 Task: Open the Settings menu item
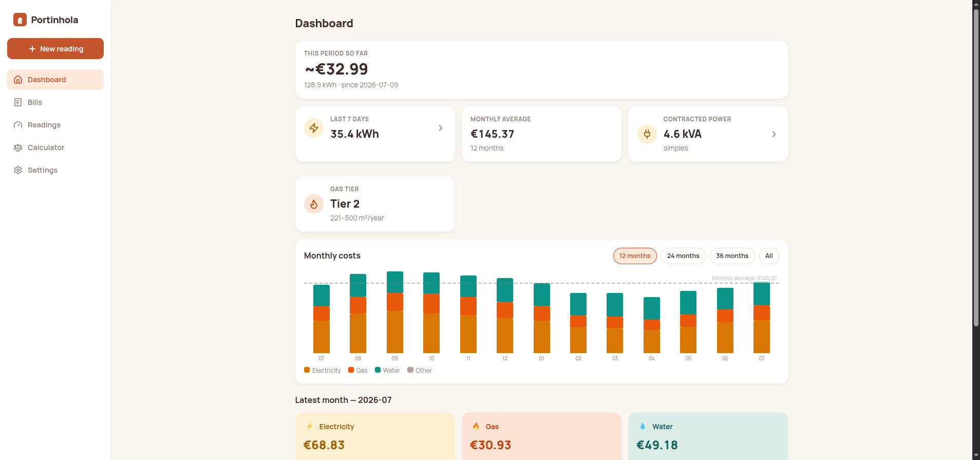(x=55, y=170)
